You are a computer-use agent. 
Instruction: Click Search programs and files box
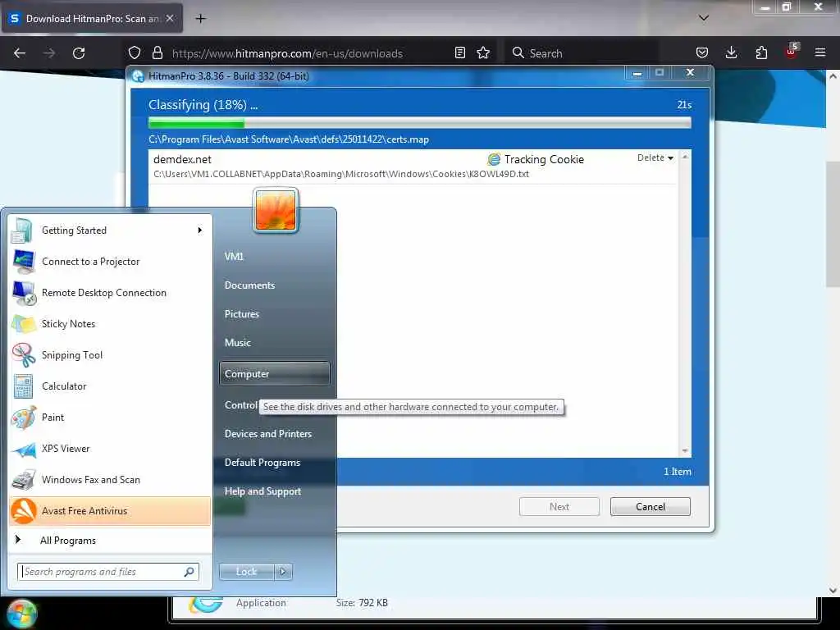(x=108, y=572)
